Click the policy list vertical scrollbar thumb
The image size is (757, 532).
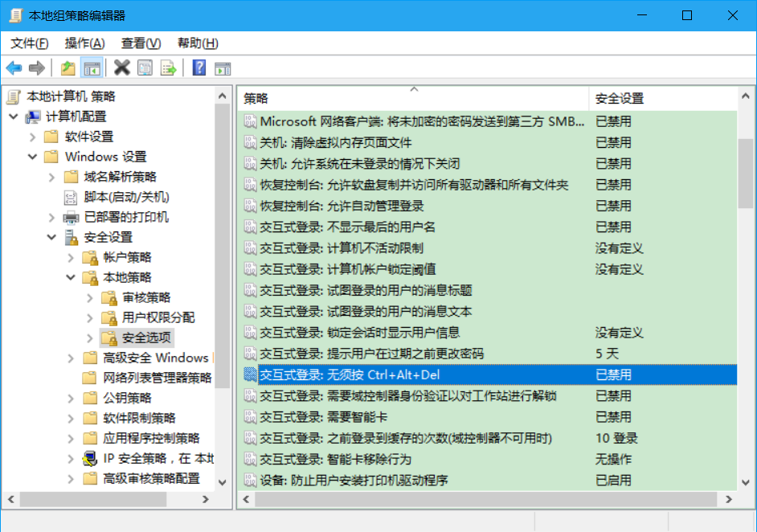pyautogui.click(x=746, y=174)
